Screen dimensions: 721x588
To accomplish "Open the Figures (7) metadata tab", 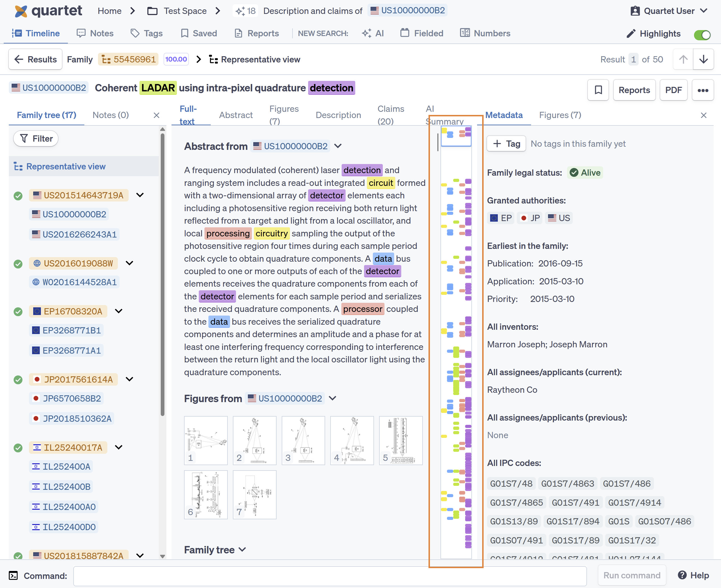I will click(x=560, y=115).
